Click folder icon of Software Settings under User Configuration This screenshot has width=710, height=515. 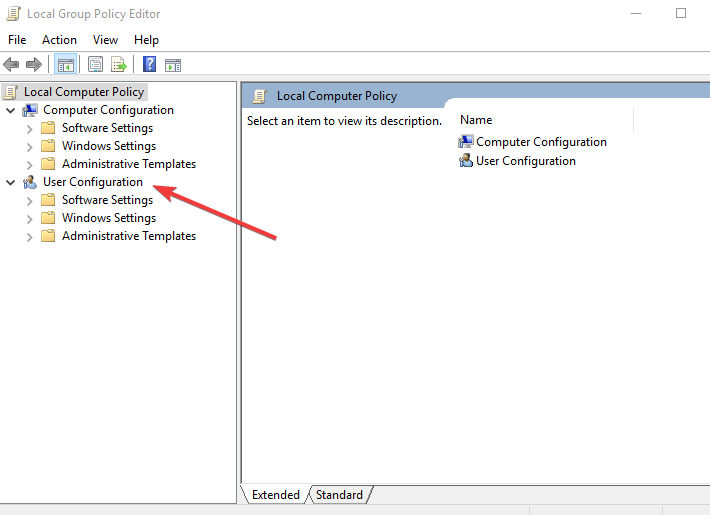click(x=48, y=200)
